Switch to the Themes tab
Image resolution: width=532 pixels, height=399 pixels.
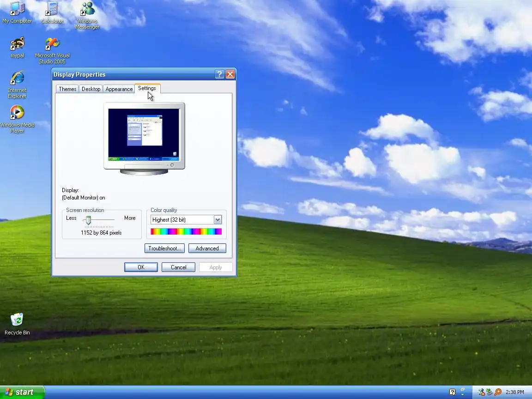(67, 89)
